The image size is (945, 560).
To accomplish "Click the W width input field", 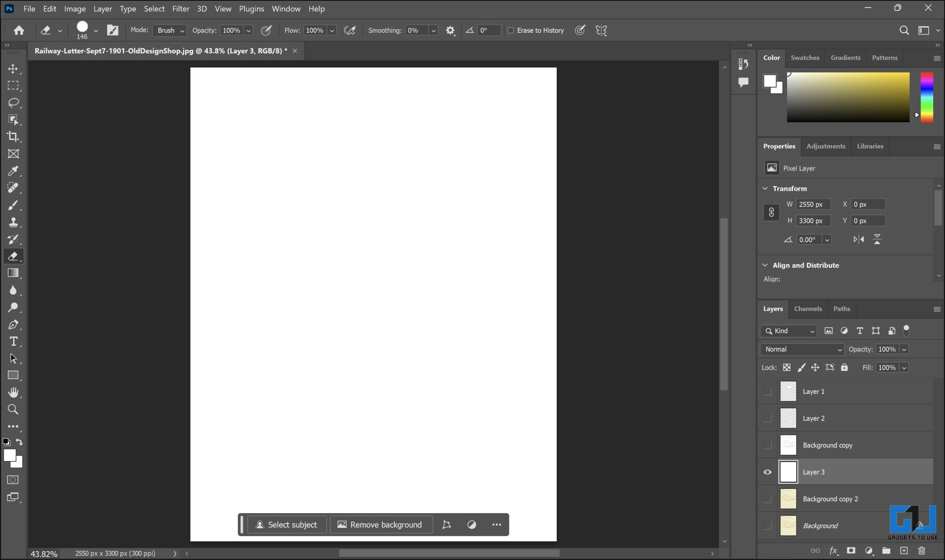I will pos(813,204).
